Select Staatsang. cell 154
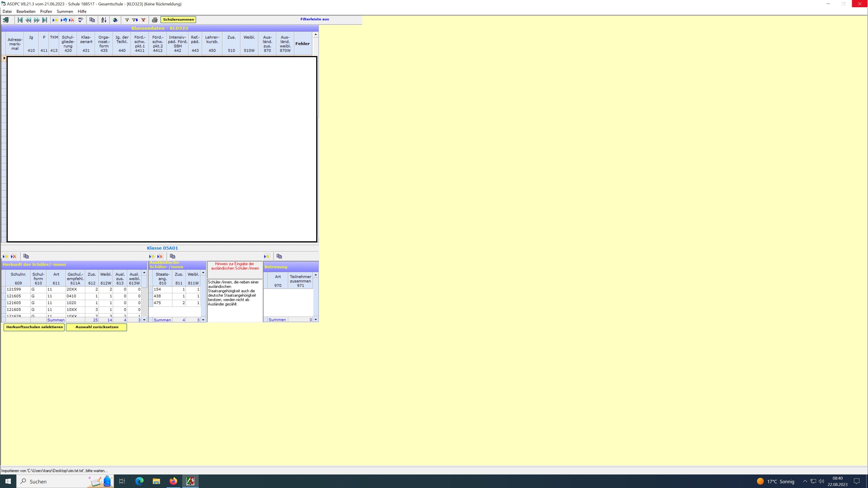 [x=163, y=290]
